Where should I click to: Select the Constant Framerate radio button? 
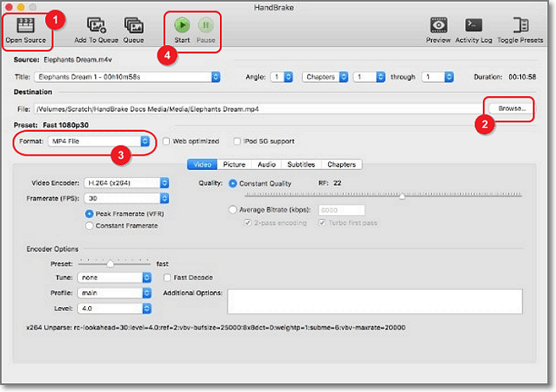point(90,225)
